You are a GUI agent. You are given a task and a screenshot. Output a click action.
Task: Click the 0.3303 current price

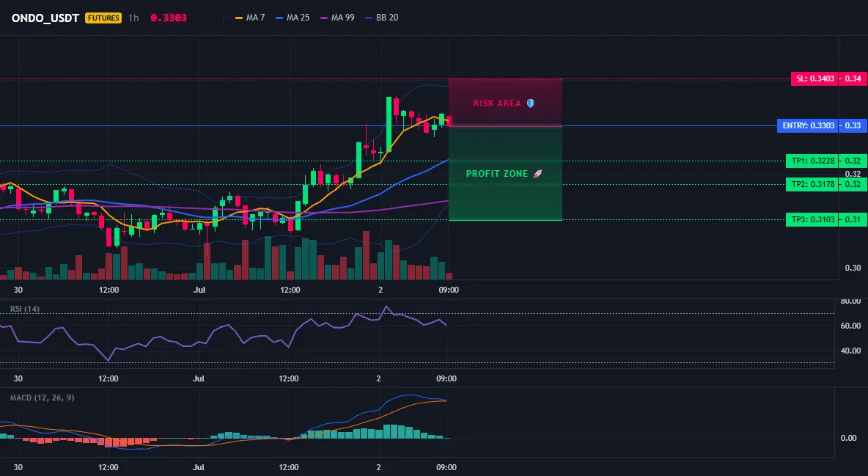tap(169, 18)
